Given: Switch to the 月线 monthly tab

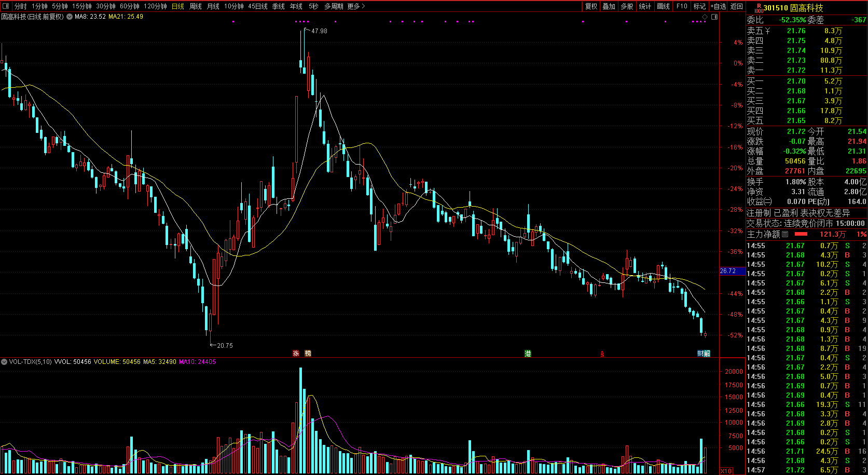Looking at the screenshot, I should [x=213, y=6].
